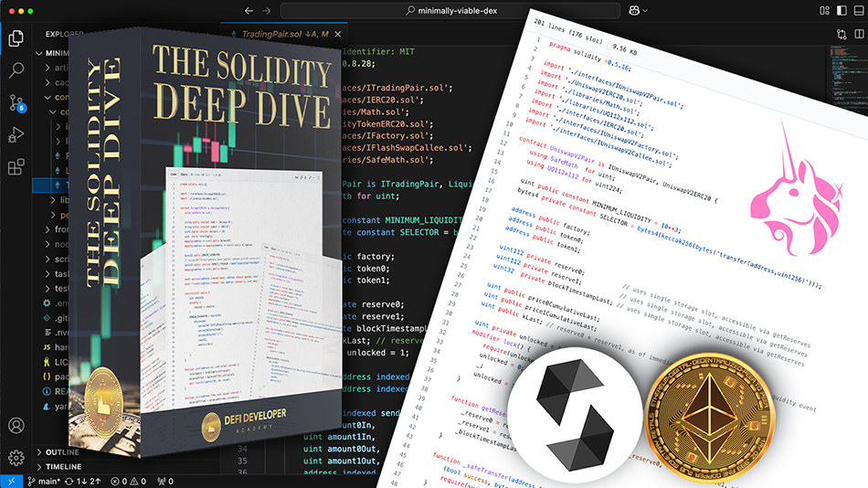The height and width of the screenshot is (488, 868).
Task: Open changes compare icon in editor toolbar
Action: 842,35
